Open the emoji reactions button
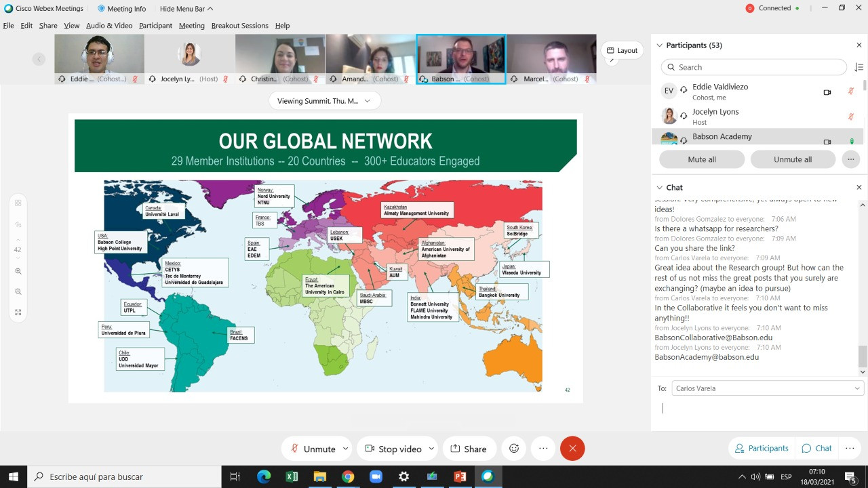Viewport: 868px width, 488px height. (514, 449)
